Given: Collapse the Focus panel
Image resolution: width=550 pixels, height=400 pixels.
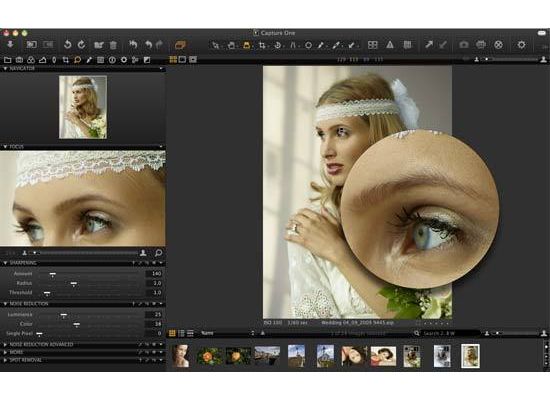Looking at the screenshot, I should tap(5, 146).
